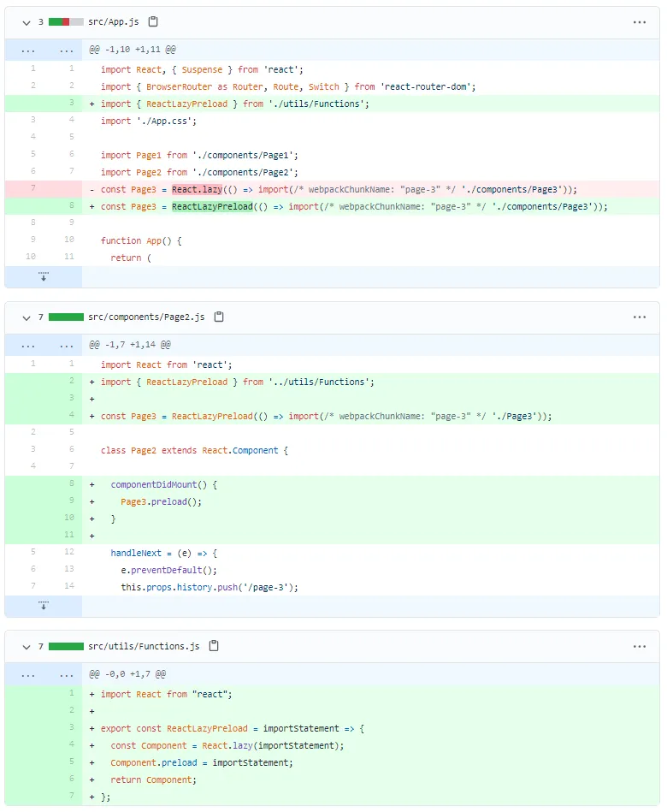Open the options menu for Functions.js
The width and height of the screenshot is (667, 812).
(639, 646)
